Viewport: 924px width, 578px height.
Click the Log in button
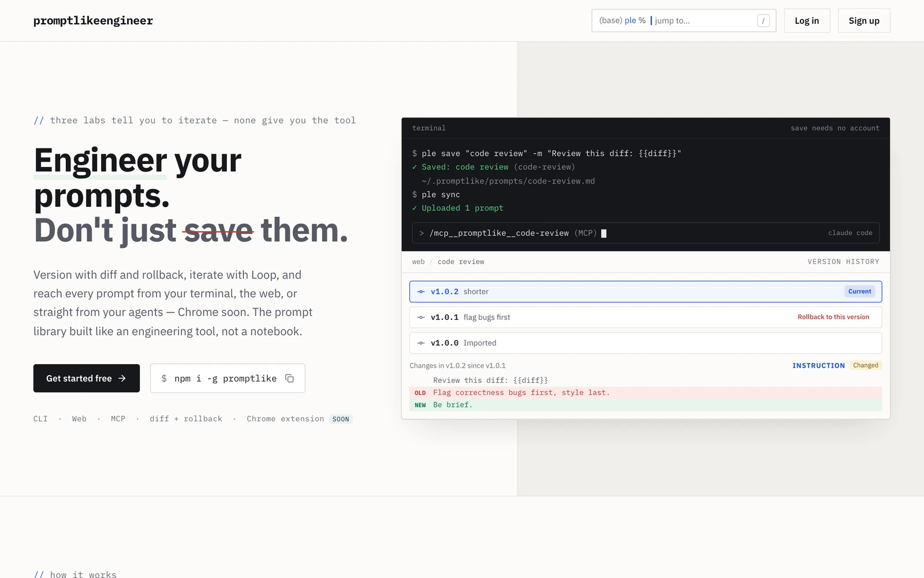click(x=807, y=21)
